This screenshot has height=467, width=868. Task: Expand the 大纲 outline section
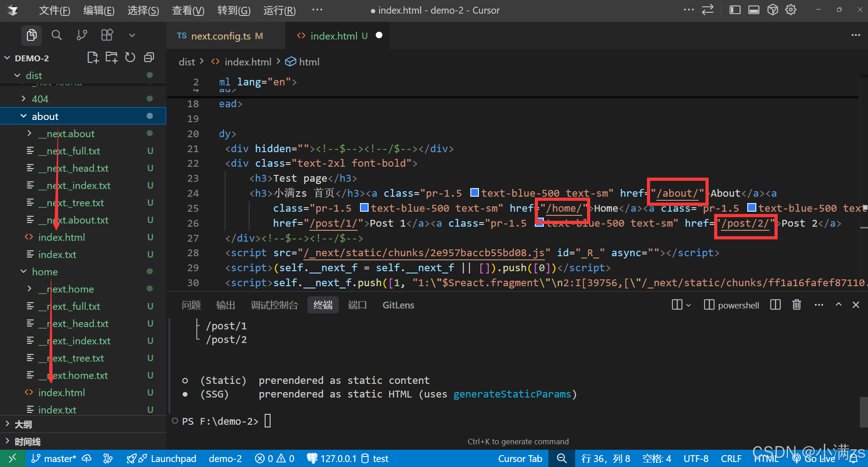tap(23, 424)
